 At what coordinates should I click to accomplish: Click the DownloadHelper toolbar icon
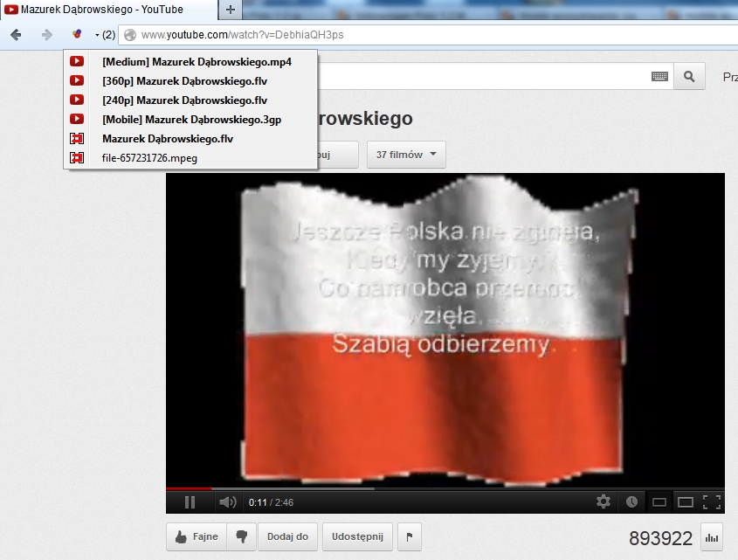78,34
